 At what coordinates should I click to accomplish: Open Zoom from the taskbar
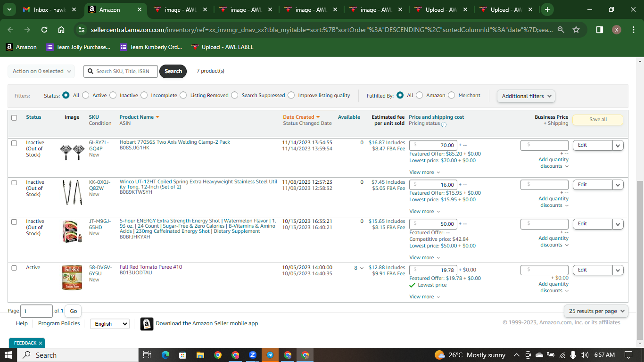[253, 355]
